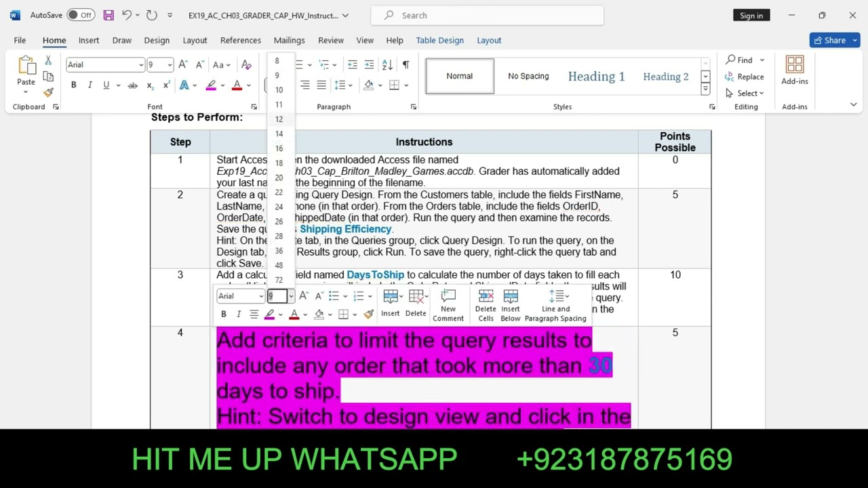Apply superscript formatting

(166, 85)
